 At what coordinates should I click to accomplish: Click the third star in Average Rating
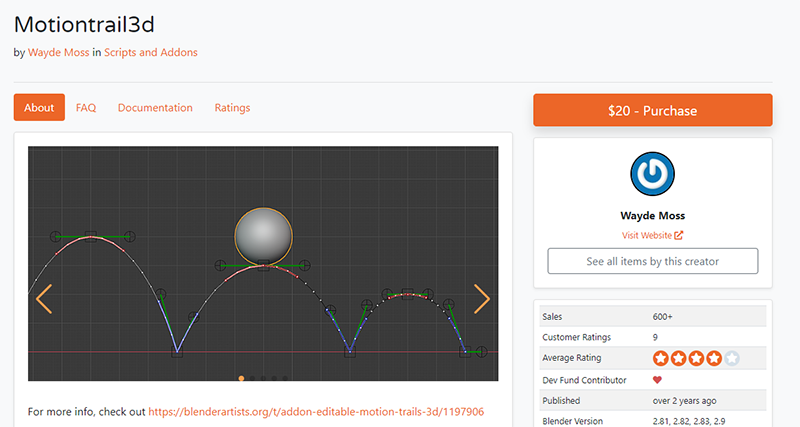point(696,358)
